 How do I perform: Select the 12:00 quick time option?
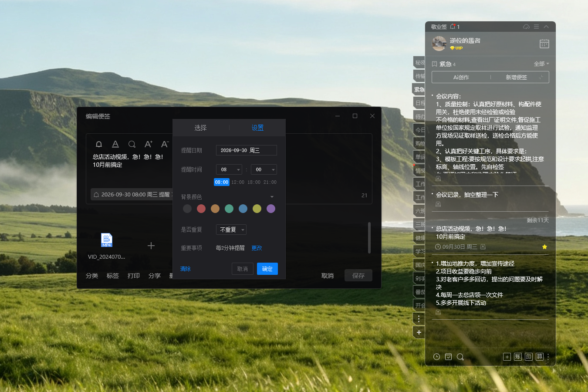click(x=238, y=182)
